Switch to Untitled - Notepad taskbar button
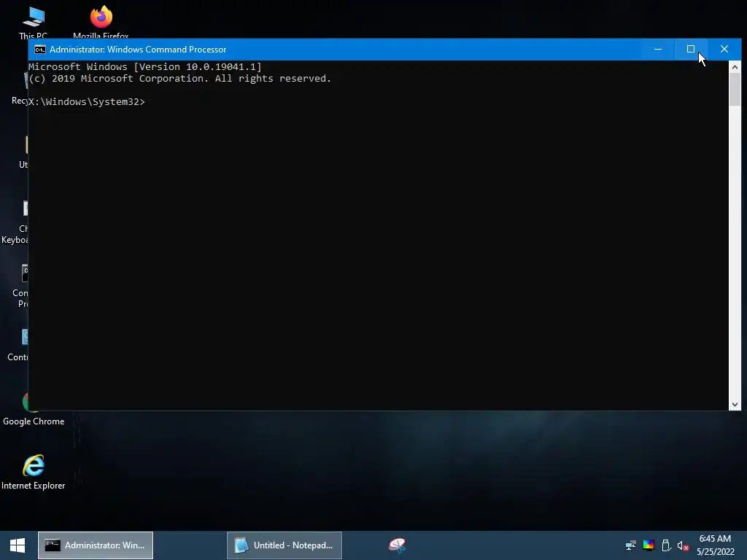 [x=285, y=545]
